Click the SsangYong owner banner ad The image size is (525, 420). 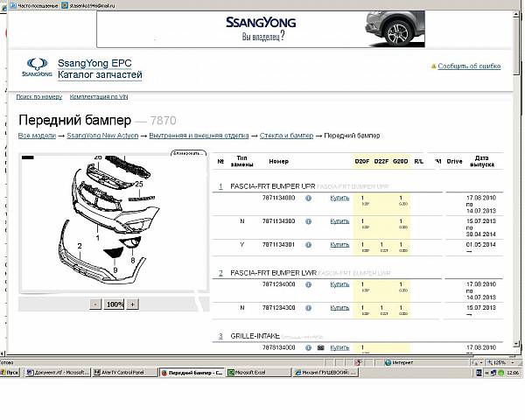tap(261, 29)
